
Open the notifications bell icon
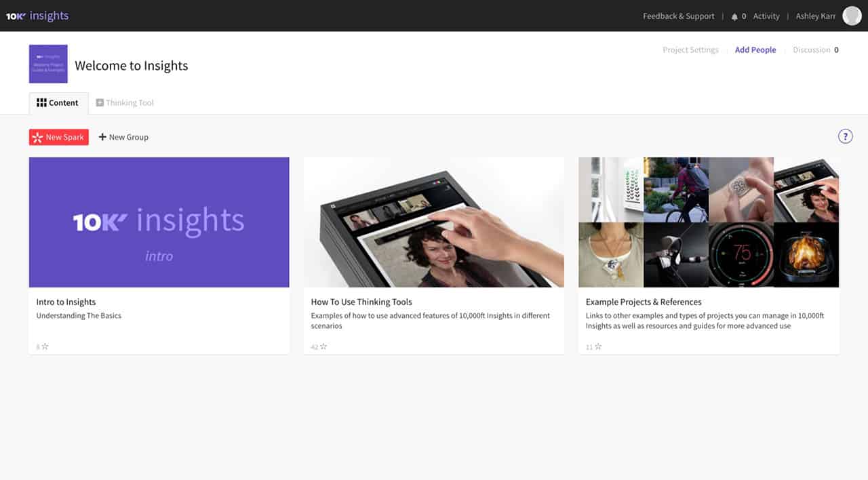coord(734,16)
